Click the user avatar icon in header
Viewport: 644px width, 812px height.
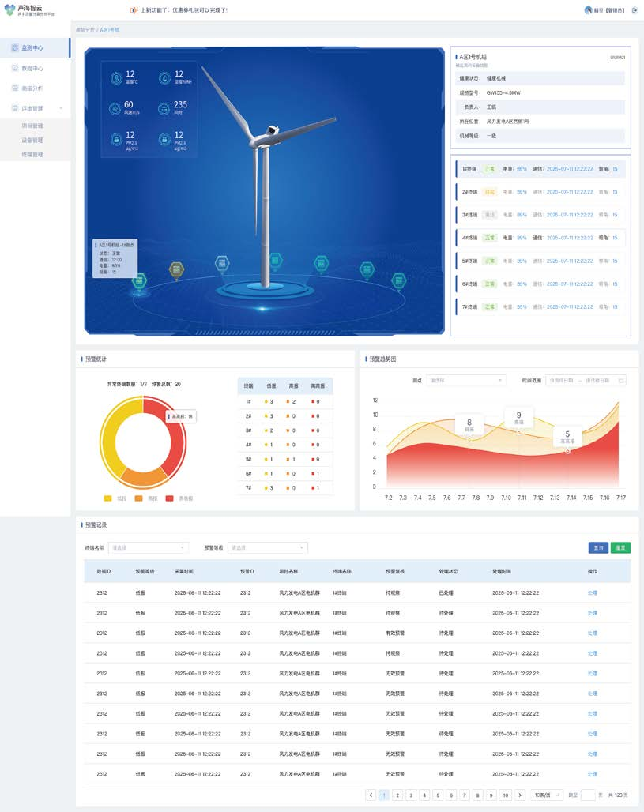588,10
